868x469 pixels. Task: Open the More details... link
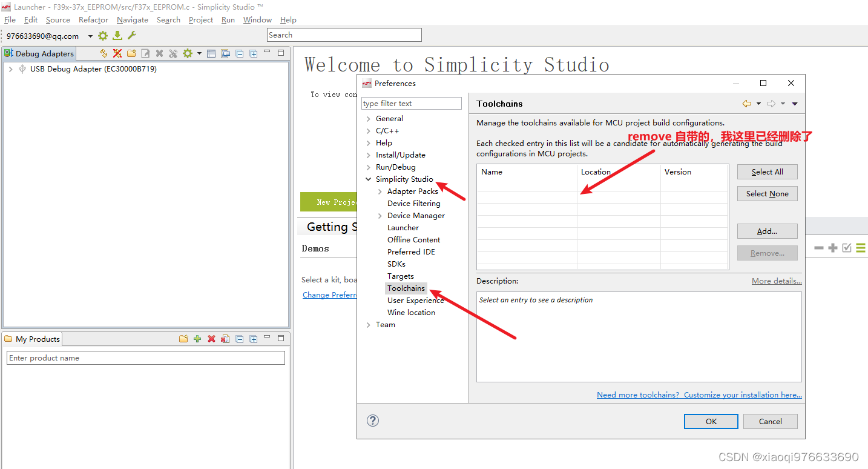click(777, 281)
